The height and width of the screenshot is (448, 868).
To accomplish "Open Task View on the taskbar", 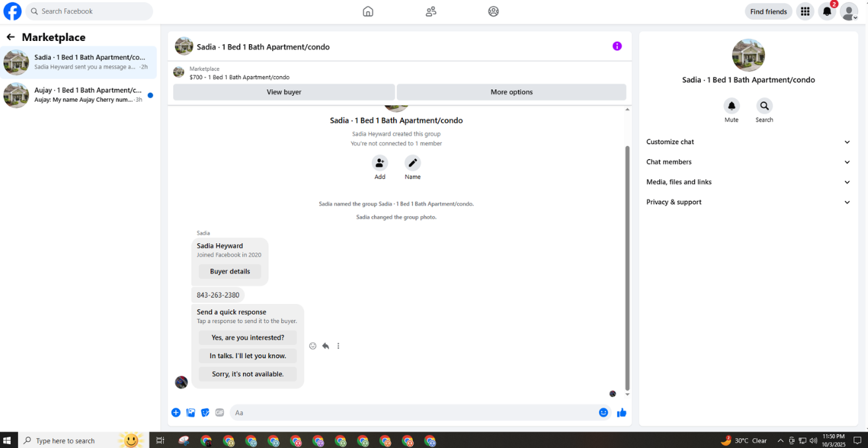I will coord(160,440).
